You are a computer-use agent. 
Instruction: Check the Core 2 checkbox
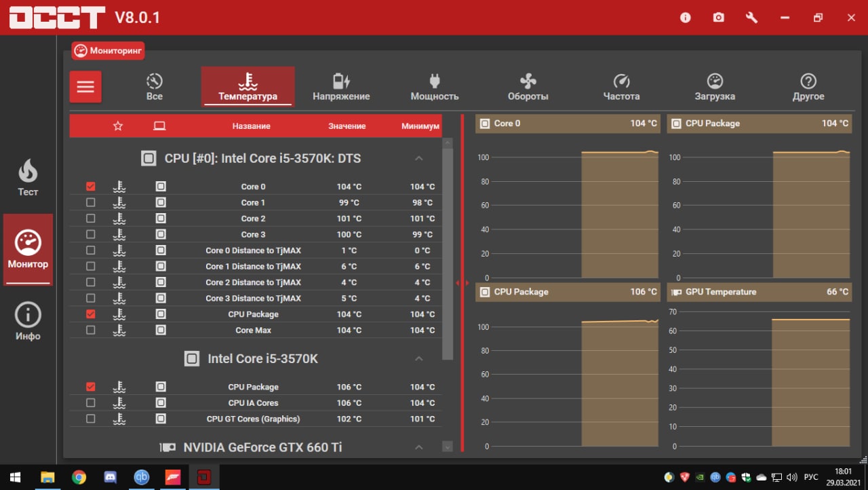(x=91, y=218)
